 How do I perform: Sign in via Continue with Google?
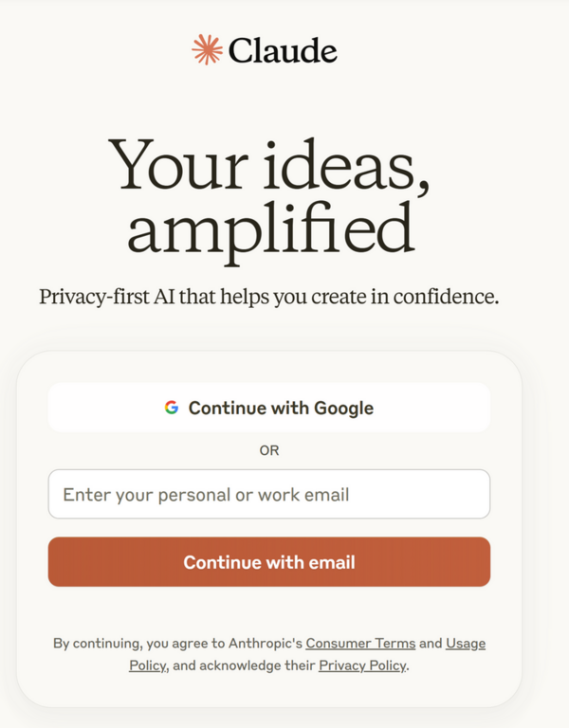tap(269, 408)
